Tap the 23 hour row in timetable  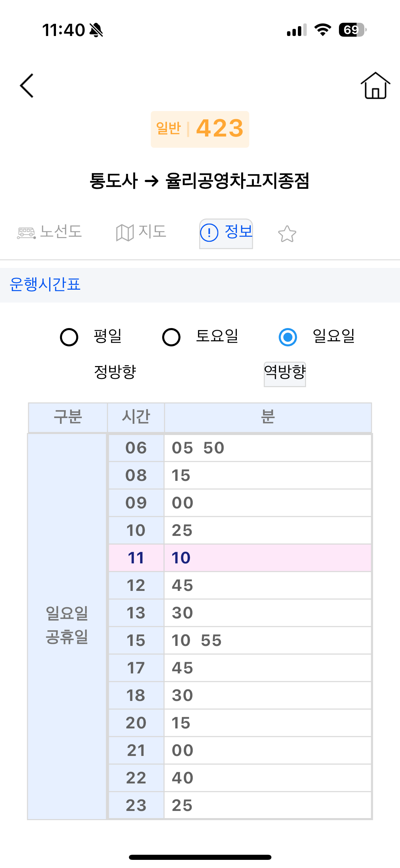[240, 805]
